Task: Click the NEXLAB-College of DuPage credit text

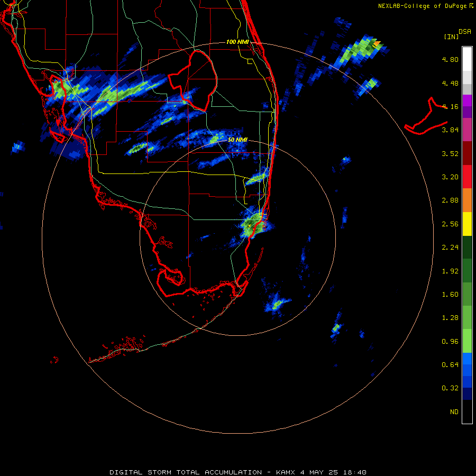Action: tap(425, 6)
